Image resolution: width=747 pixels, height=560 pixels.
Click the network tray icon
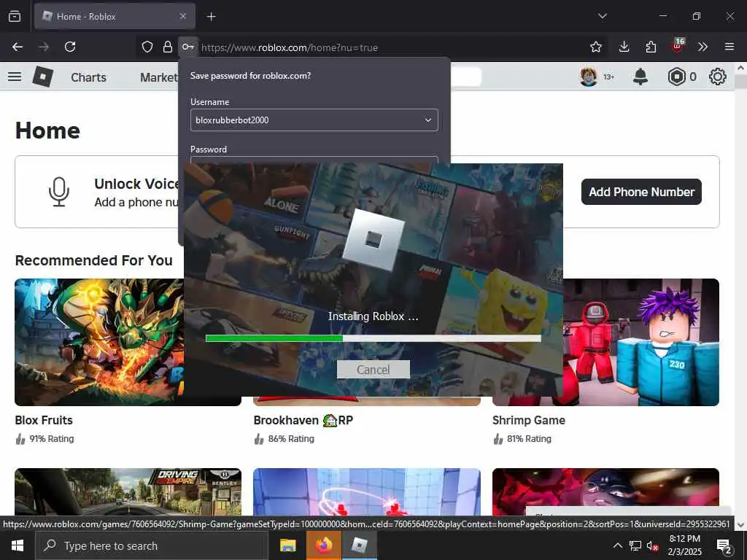click(x=635, y=545)
